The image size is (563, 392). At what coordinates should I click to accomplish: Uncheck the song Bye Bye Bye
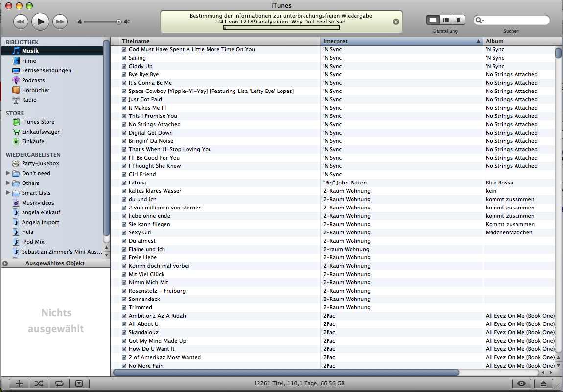click(124, 74)
